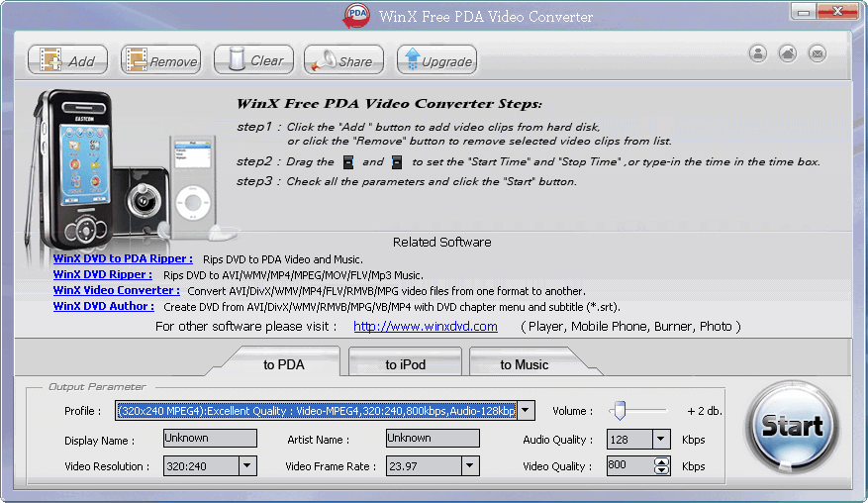Viewport: 868px width, 503px height.
Task: Expand the Video Frame Rate dropdown
Action: click(470, 466)
